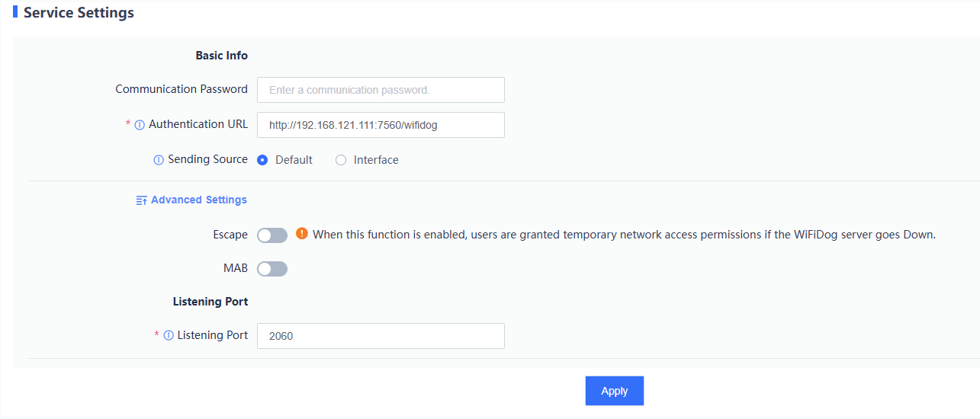
Task: Select the Default sending source radio button
Action: pyautogui.click(x=262, y=160)
